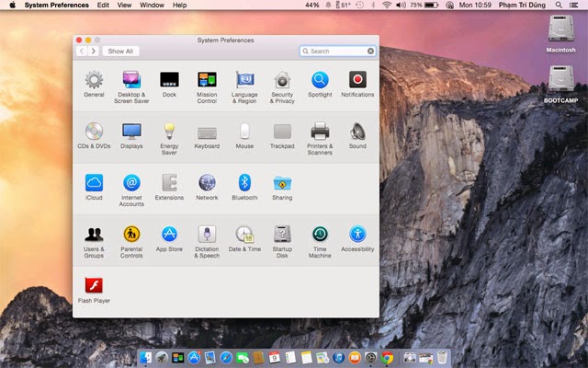The height and width of the screenshot is (368, 588).
Task: Open Language & Region settings
Action: coord(244,87)
